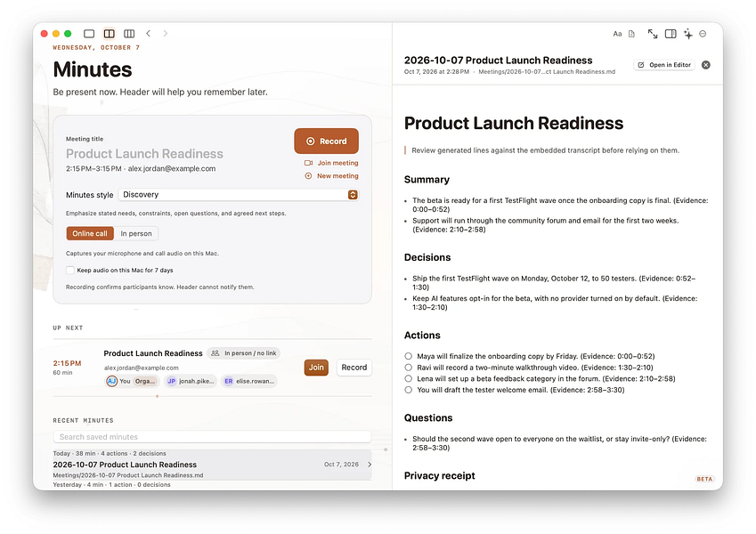756x534 pixels.
Task: Open the Aa text size options
Action: point(617,34)
